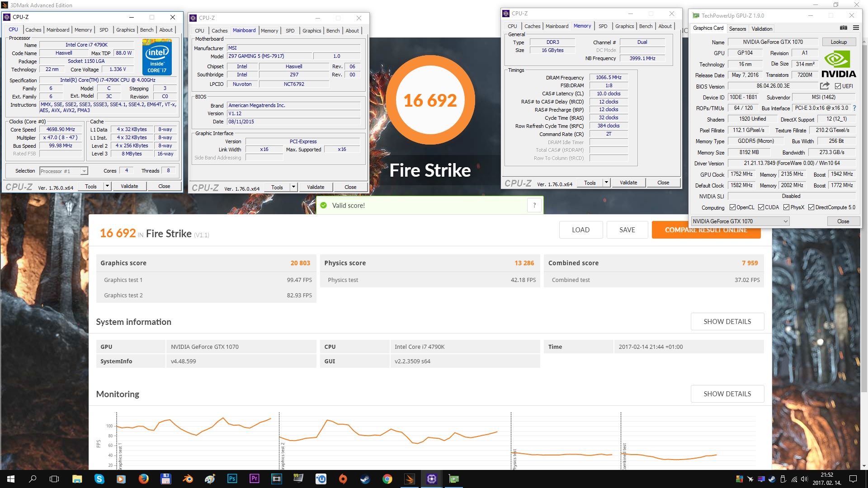Click Bus Interface question mark icon
868x488 pixels.
pos(854,108)
